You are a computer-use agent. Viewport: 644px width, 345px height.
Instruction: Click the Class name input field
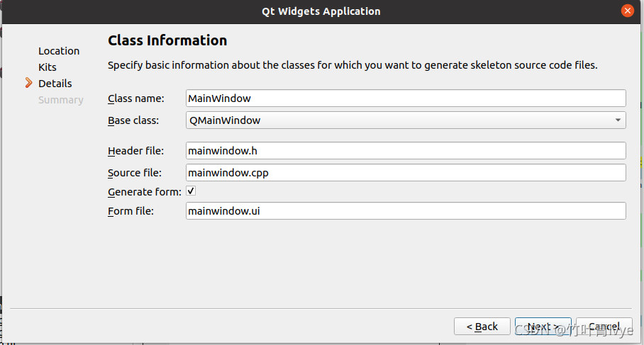tap(406, 98)
